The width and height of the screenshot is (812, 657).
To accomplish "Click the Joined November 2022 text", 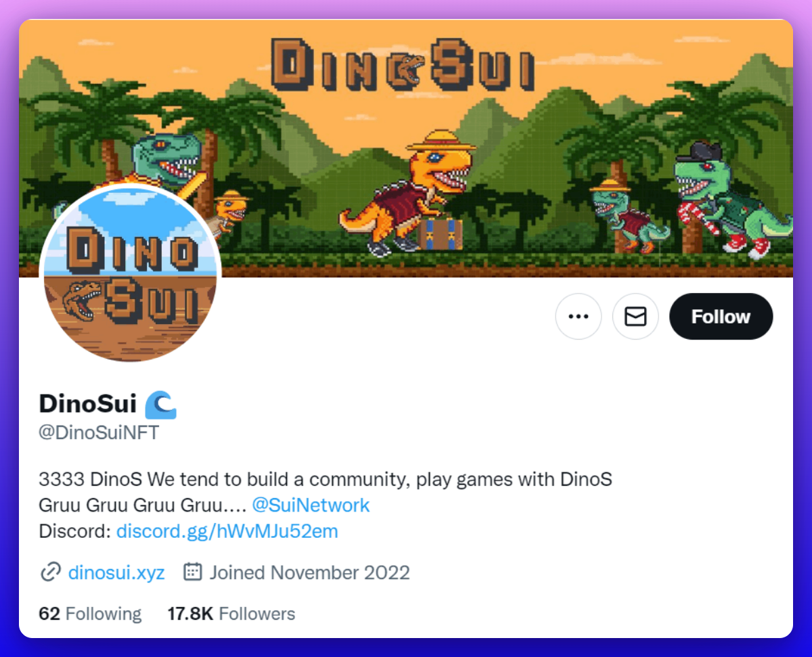I will click(310, 572).
